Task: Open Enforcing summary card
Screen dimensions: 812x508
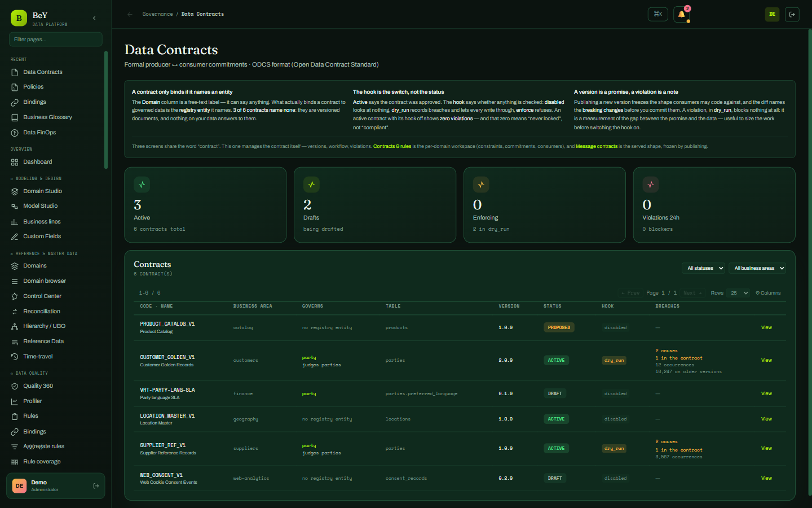Action: tap(545, 205)
